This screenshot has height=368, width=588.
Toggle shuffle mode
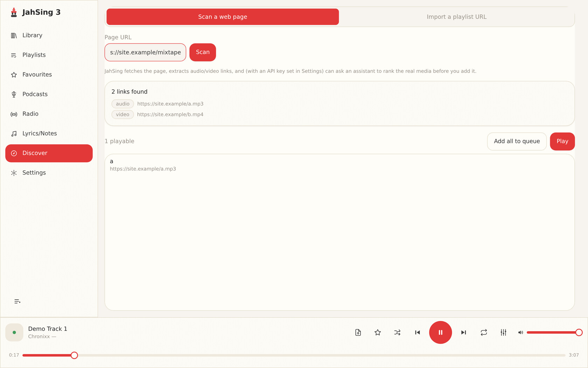pos(397,333)
